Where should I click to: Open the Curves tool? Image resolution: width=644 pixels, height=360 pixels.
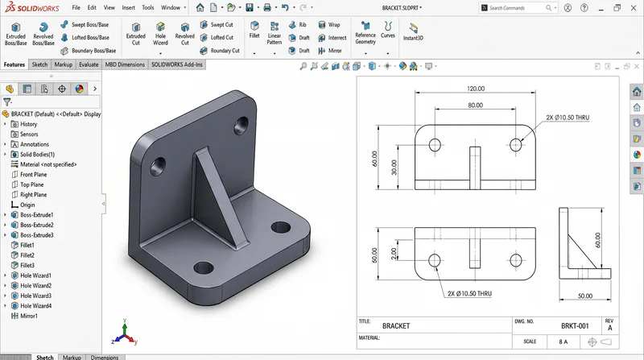[x=388, y=30]
